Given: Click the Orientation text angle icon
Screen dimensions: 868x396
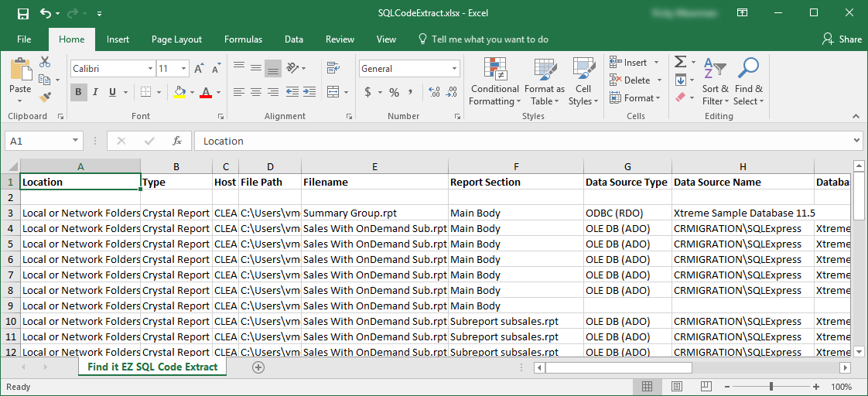Looking at the screenshot, I should coord(293,68).
